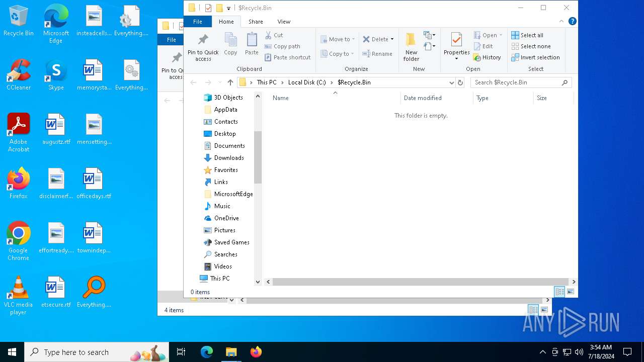Create a New folder from ribbon
The width and height of the screenshot is (644, 362).
point(411,47)
